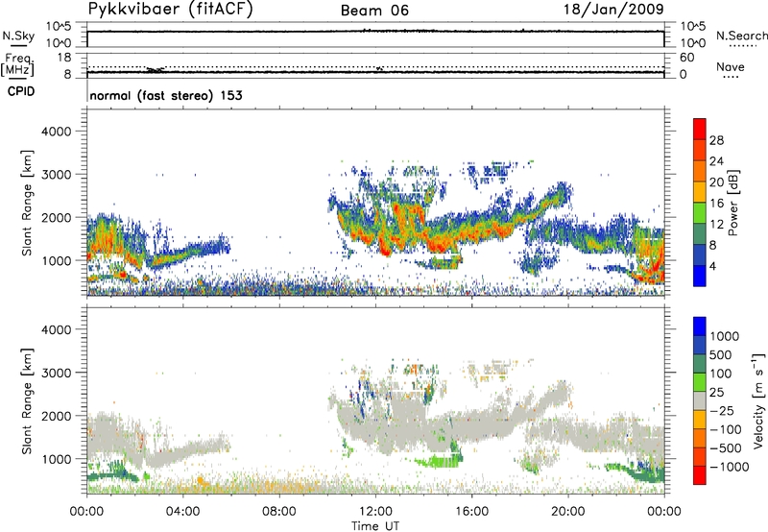Viewport: 768px width, 532px height.
Task: Click the 04:00 time tick label
Action: tap(182, 512)
